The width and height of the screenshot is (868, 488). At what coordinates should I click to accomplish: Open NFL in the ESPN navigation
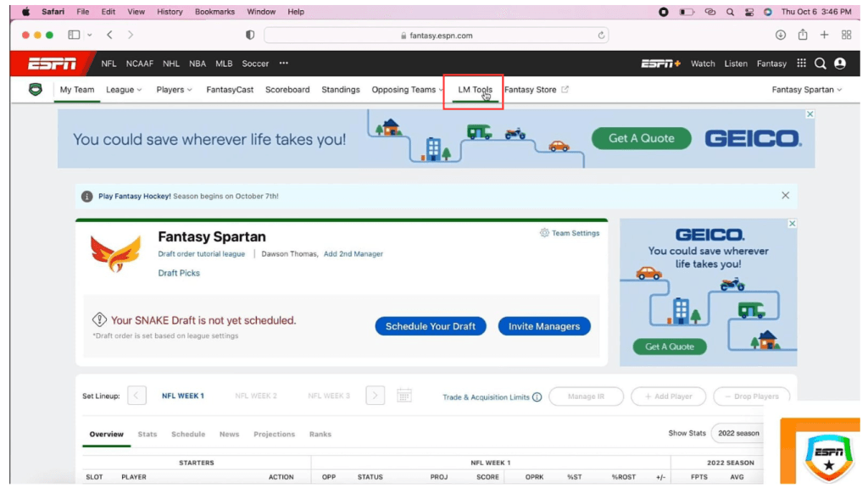[x=108, y=64]
